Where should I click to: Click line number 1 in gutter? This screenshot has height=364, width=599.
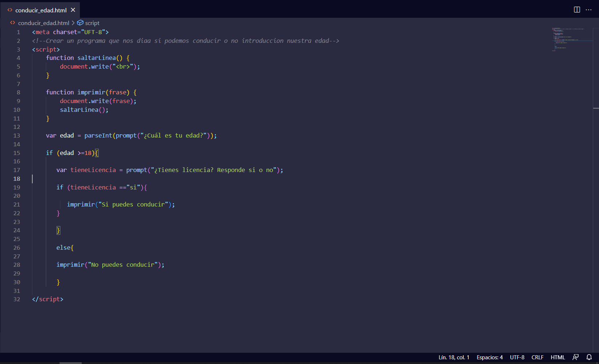[x=19, y=32]
